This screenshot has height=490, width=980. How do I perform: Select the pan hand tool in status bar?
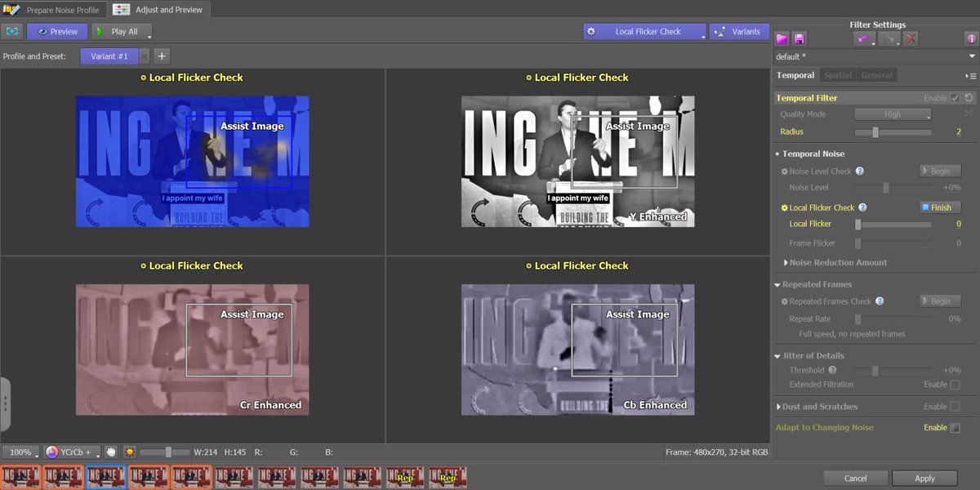(111, 452)
